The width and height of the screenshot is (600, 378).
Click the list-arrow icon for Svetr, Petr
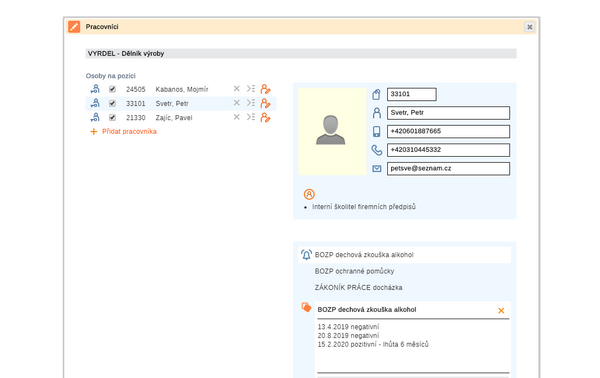(251, 103)
